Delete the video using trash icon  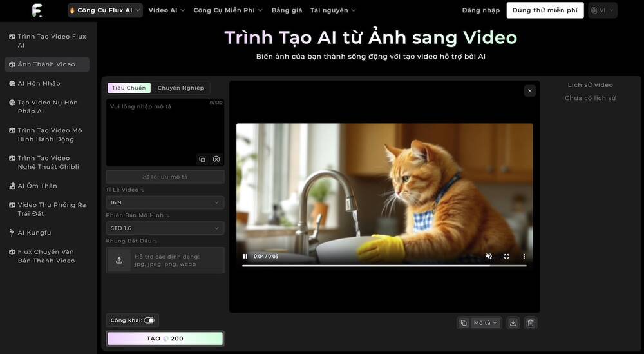click(x=530, y=323)
